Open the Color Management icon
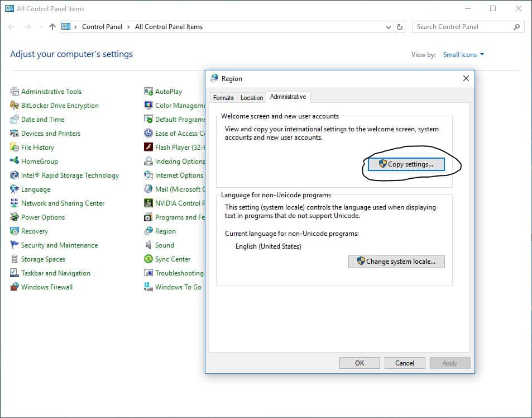This screenshot has height=418, width=532. click(x=148, y=105)
